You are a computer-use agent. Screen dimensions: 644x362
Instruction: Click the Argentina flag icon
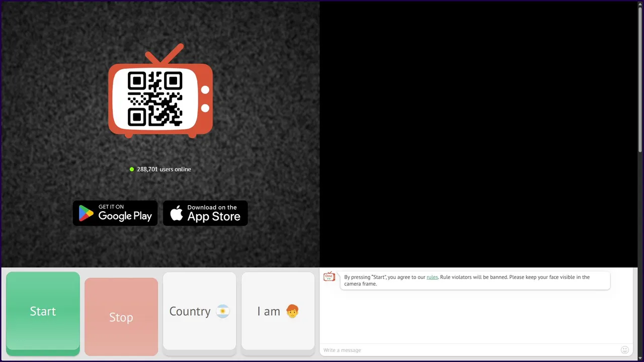(x=222, y=312)
